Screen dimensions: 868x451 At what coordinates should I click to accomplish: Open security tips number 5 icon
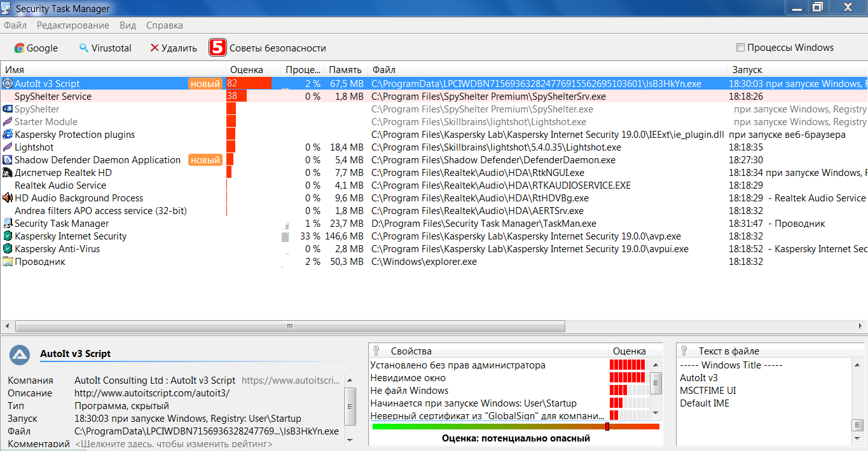coord(218,48)
